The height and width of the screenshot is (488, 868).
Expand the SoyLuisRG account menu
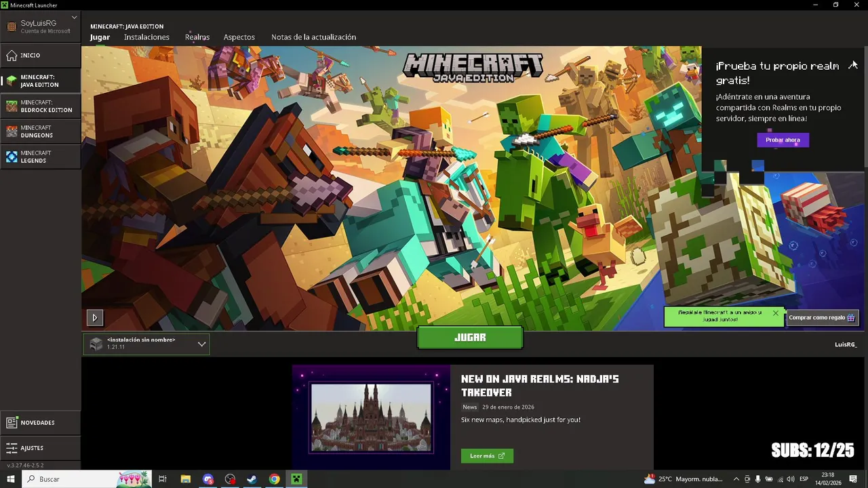[74, 18]
